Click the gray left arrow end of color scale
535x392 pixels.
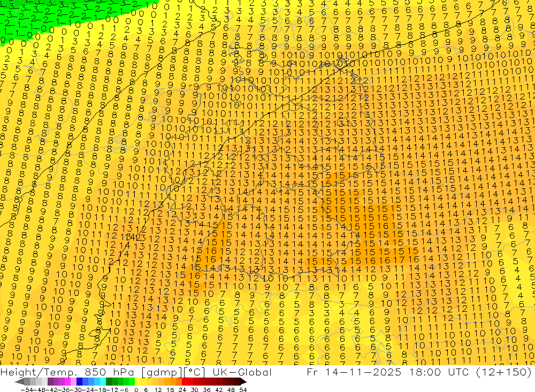(20, 381)
